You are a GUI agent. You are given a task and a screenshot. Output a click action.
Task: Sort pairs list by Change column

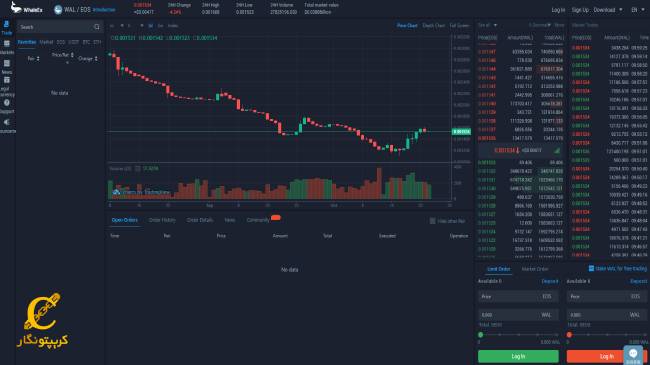[88, 58]
